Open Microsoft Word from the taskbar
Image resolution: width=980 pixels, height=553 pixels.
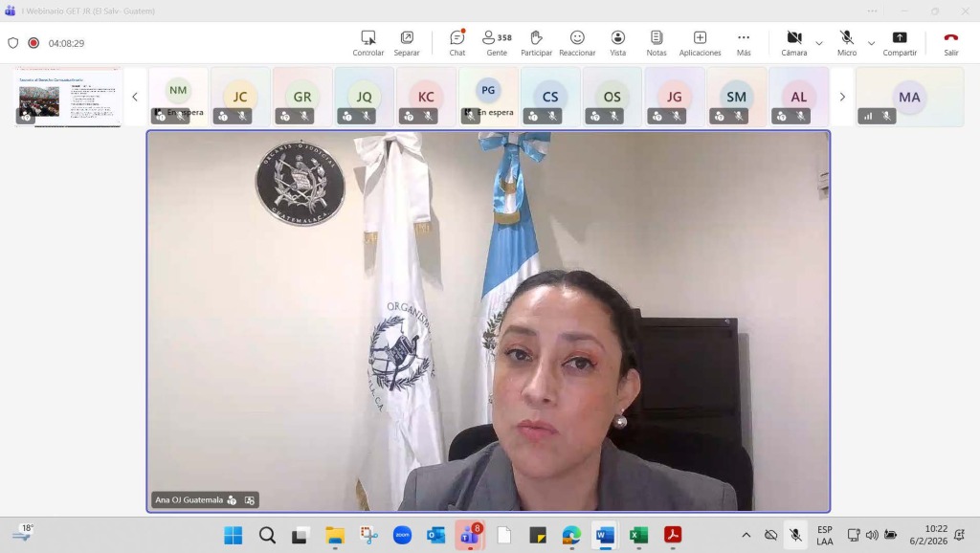coord(604,535)
